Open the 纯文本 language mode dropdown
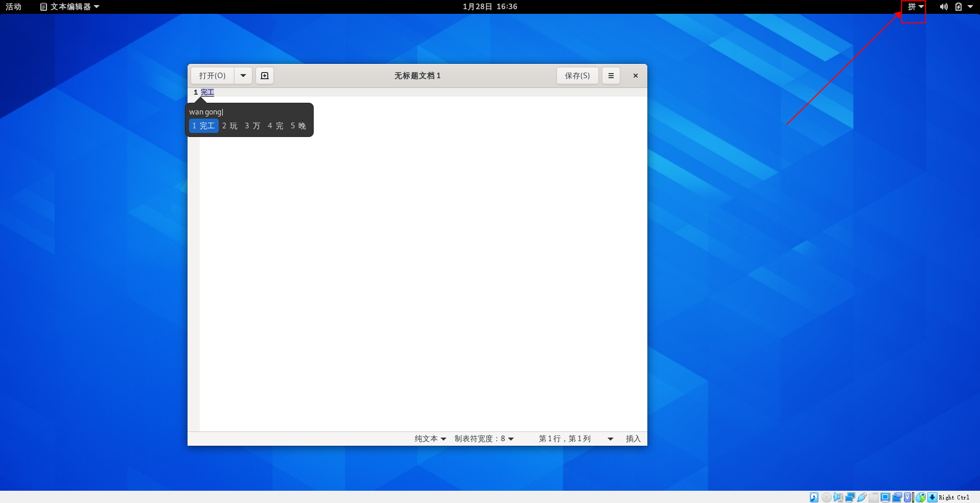980x503 pixels. pos(429,439)
